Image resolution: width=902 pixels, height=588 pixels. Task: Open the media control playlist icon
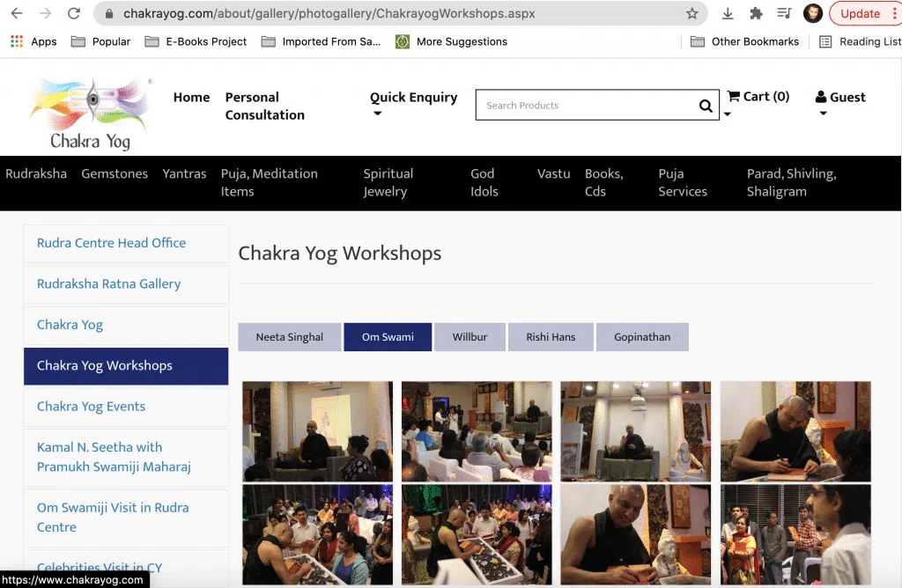pos(784,13)
